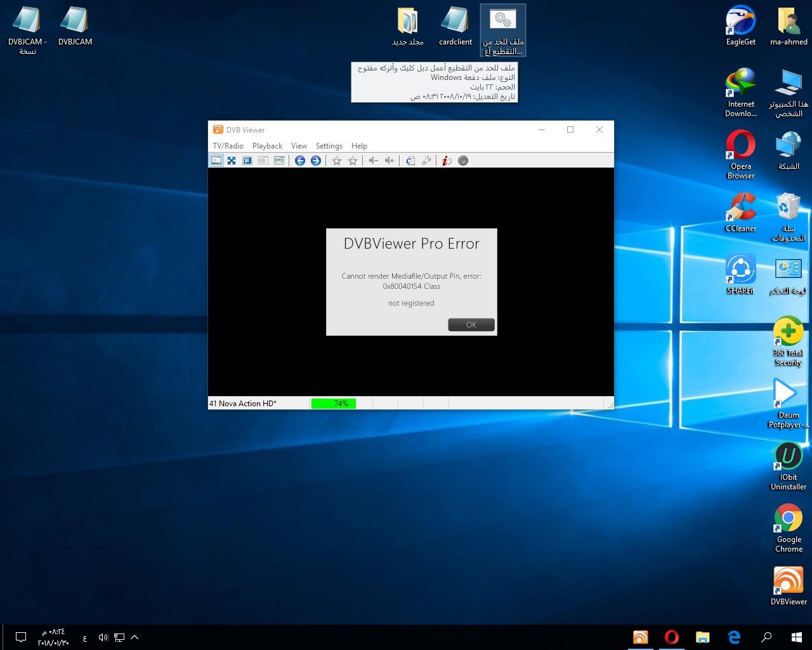Select the Recycle Bin (سلة المحذوفات)
Image resolution: width=812 pixels, height=650 pixels.
789,217
